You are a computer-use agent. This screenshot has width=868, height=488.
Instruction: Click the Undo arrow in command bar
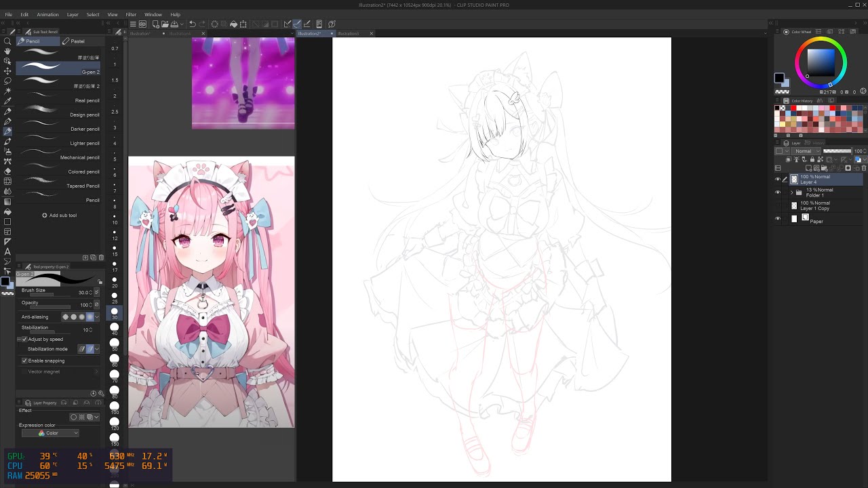tap(193, 24)
